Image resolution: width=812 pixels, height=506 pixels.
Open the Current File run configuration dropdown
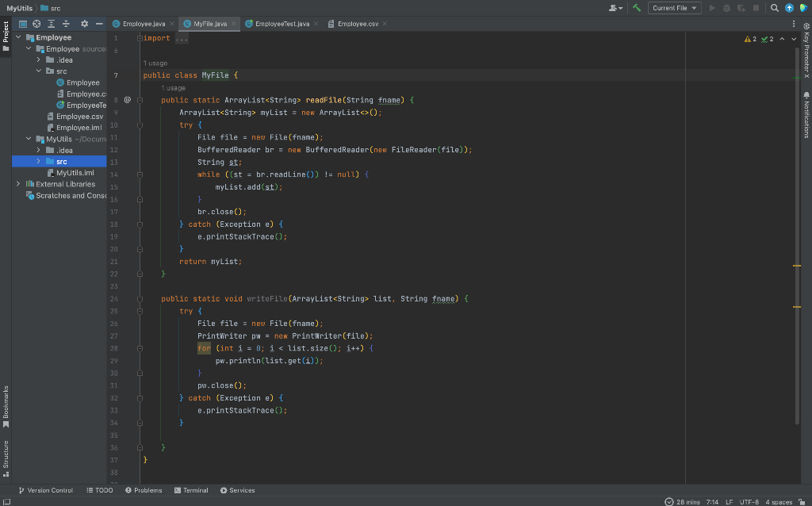[x=675, y=8]
